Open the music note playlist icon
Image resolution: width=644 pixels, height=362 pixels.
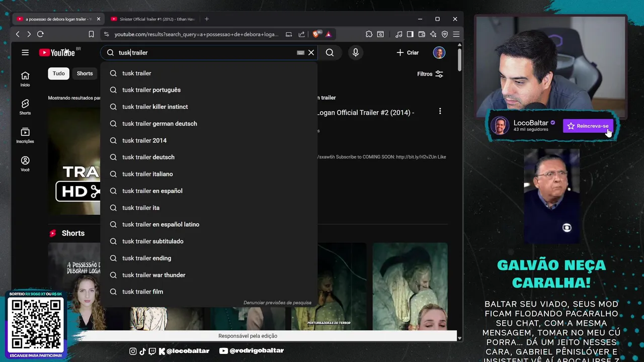pyautogui.click(x=399, y=34)
